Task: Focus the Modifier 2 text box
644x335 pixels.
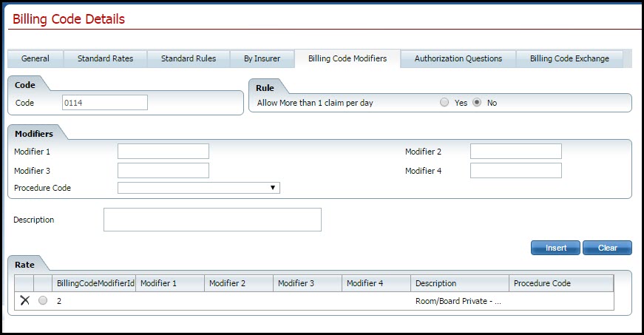Action: (515, 152)
